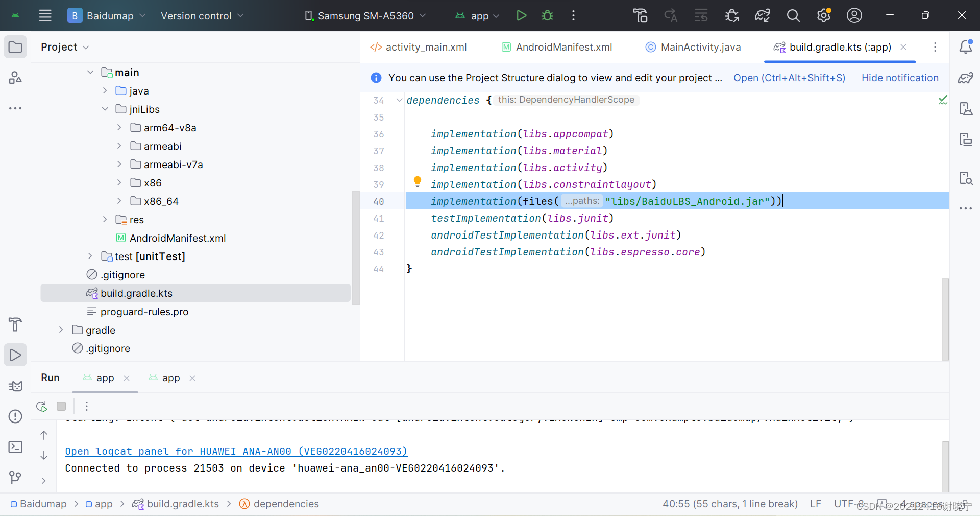Image resolution: width=980 pixels, height=516 pixels.
Task: Select AndroidManifest.xml in project tree
Action: click(171, 238)
